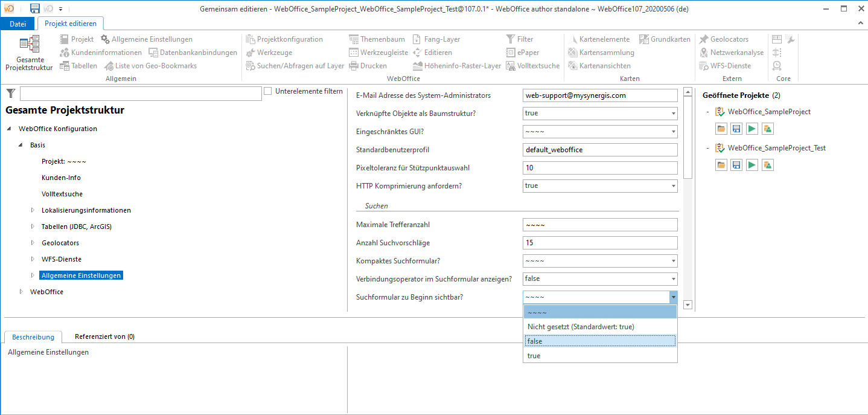Select the Themenbaum editor
This screenshot has height=415, width=868.
point(380,39)
